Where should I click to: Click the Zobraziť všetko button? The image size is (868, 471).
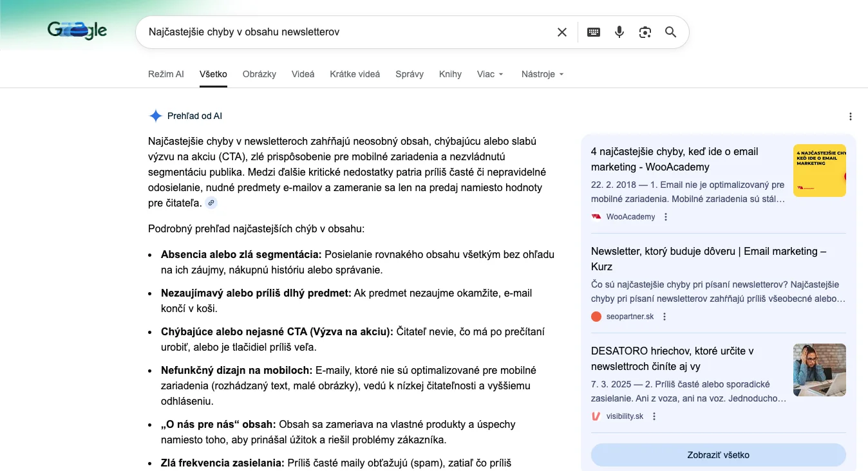click(718, 455)
